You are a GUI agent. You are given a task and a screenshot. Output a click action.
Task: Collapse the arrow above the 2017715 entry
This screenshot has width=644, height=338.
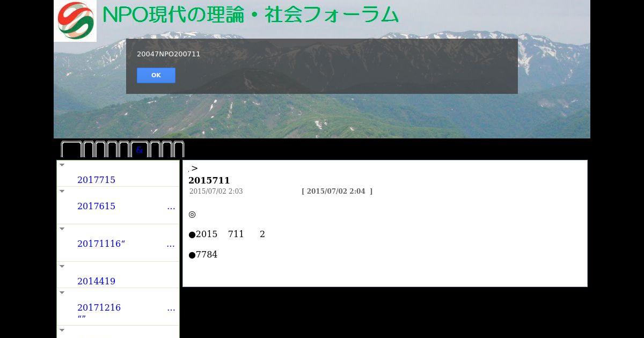[62, 165]
